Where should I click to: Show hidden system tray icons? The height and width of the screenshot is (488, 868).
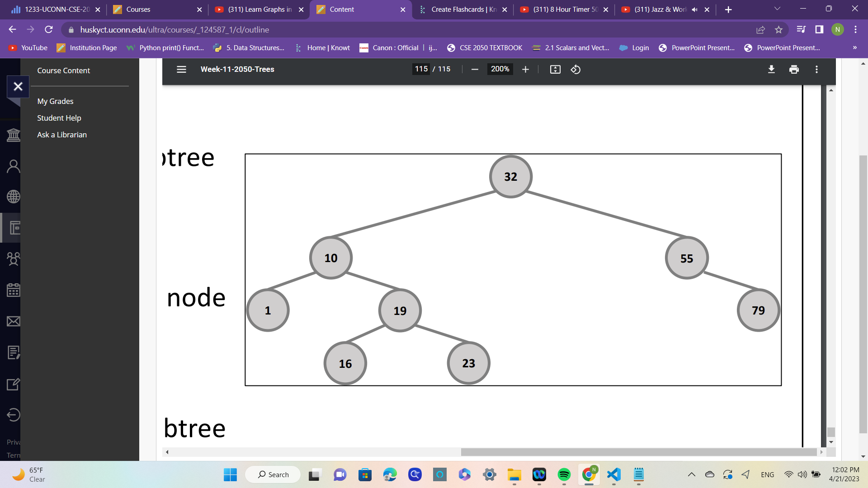[x=691, y=474]
